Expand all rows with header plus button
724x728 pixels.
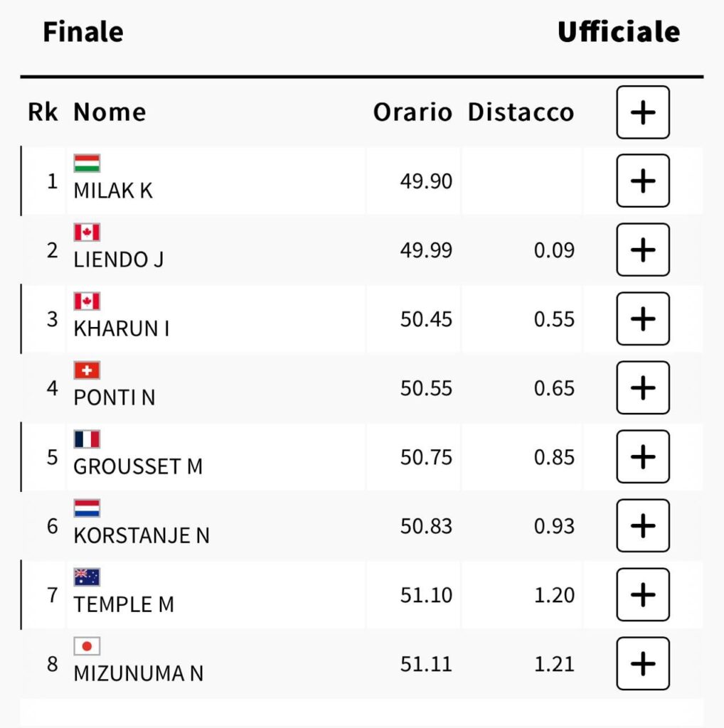643,112
